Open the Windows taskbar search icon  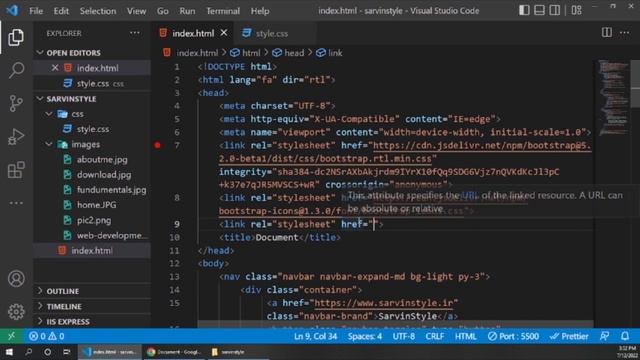[x=28, y=351]
